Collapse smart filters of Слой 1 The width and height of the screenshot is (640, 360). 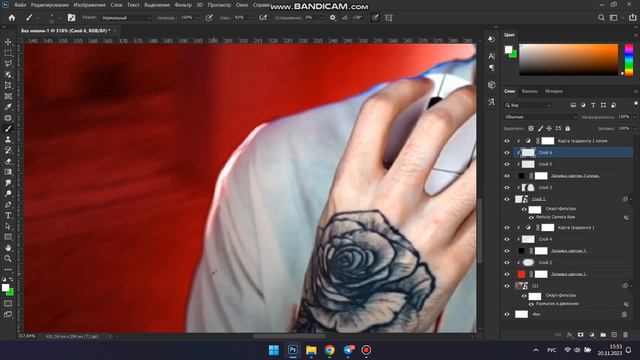coord(631,199)
